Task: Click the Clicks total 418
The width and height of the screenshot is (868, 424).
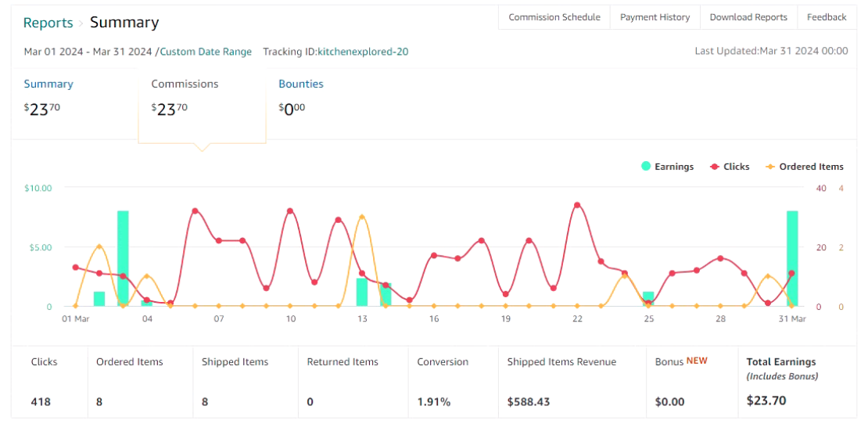Action: (x=41, y=402)
